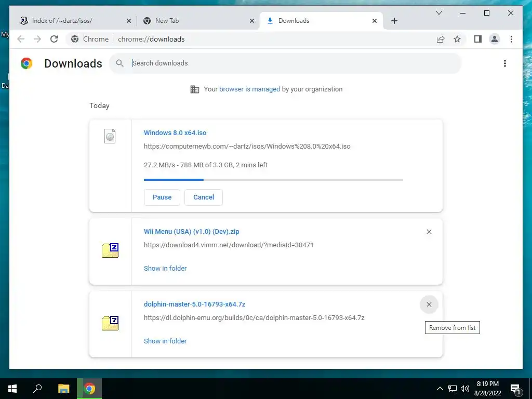The image size is (532, 399).
Task: Click the search magnifier icon in Downloads
Action: pyautogui.click(x=119, y=63)
